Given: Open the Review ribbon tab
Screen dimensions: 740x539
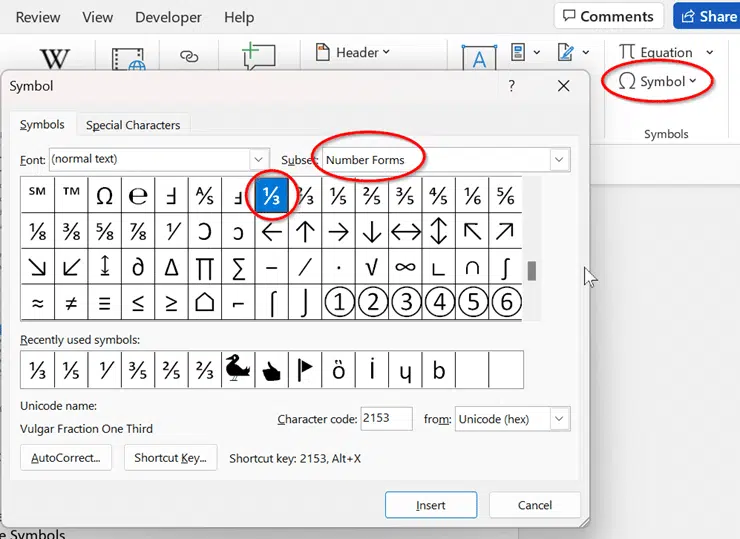Looking at the screenshot, I should pos(38,17).
